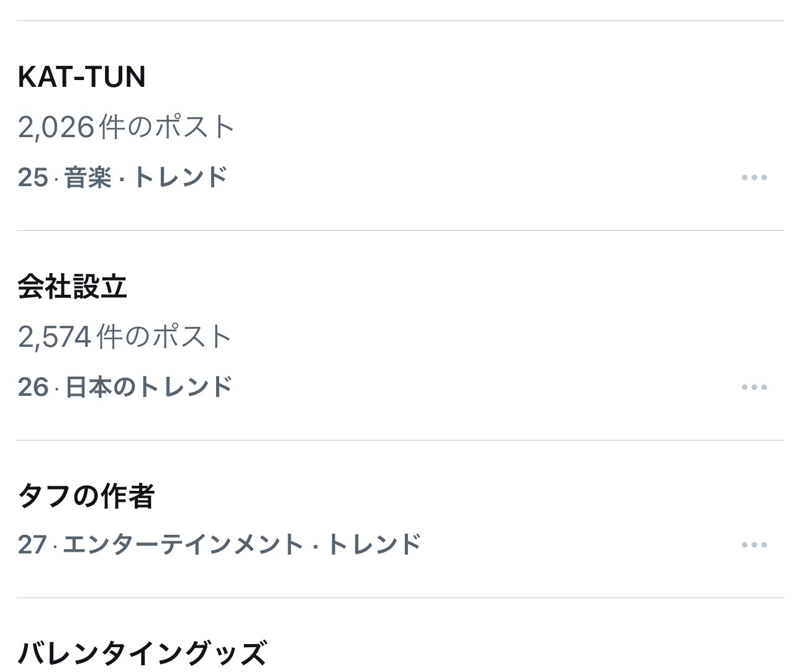
Task: Click the 2,574件のポスト post count
Action: pos(125,337)
